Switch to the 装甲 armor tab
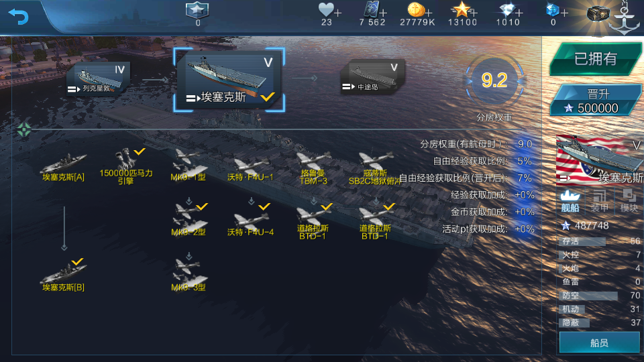Viewport: 644px width, 362px height. [599, 201]
